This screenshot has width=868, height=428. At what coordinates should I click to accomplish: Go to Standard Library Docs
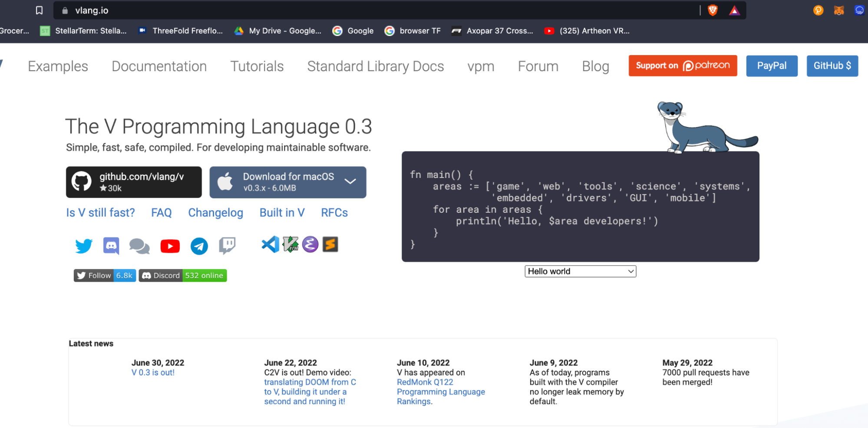coord(375,66)
